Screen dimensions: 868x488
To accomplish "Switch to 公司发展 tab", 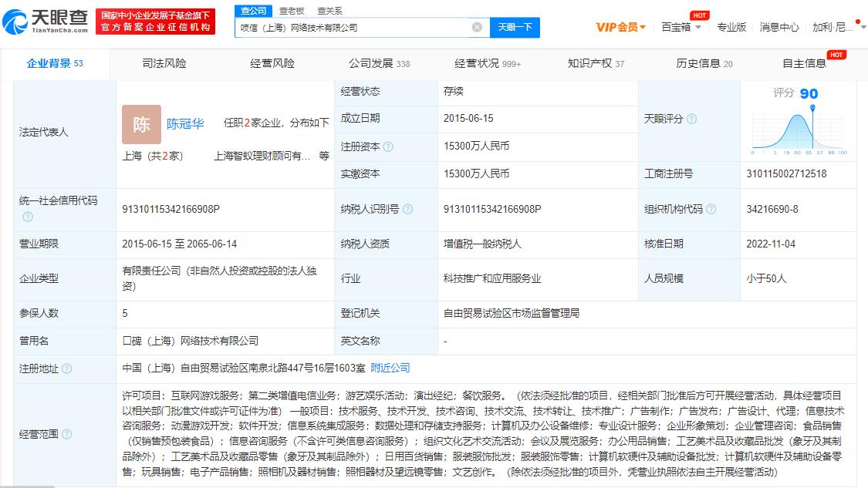I will coord(379,64).
